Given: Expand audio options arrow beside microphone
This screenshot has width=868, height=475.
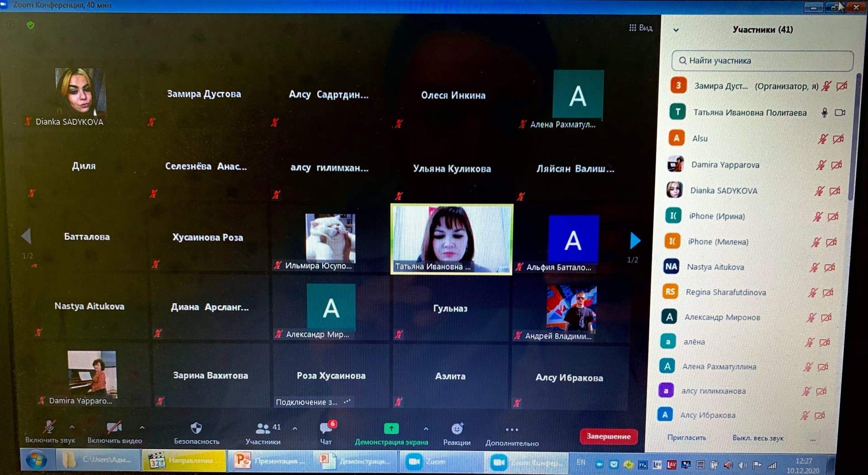Looking at the screenshot, I should point(72,427).
